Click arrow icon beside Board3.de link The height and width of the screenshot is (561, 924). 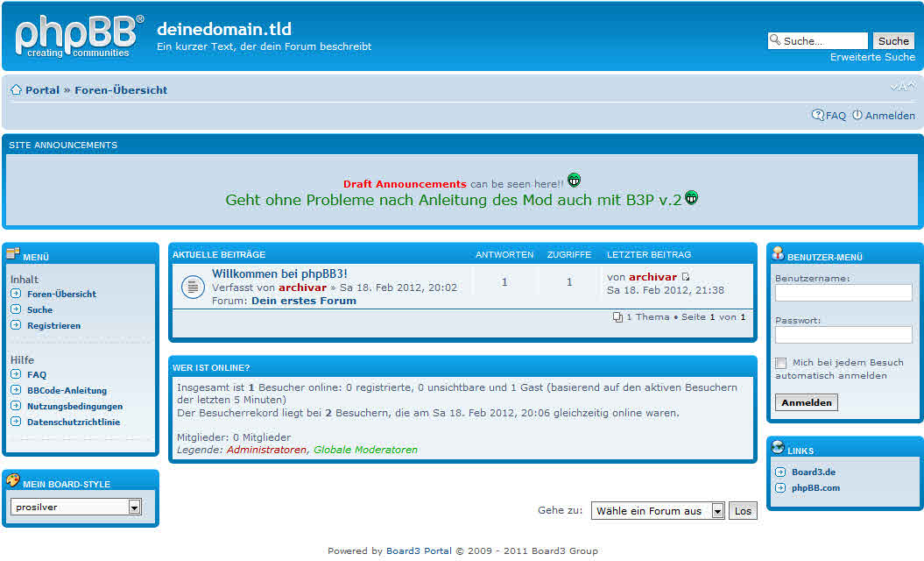click(779, 472)
